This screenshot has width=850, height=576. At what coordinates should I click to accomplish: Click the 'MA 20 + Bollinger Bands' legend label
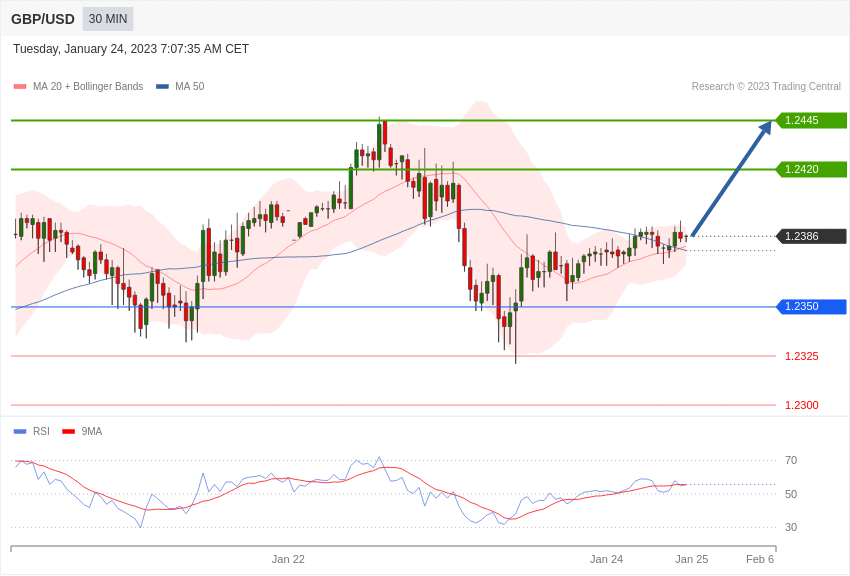coord(88,87)
